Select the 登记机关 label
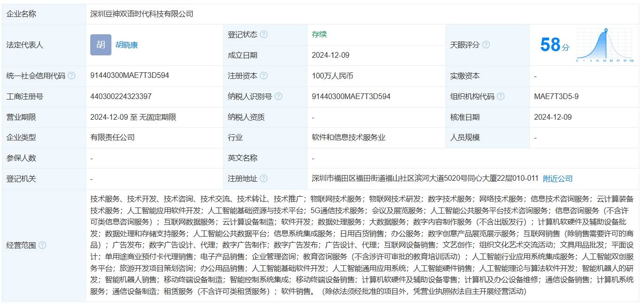This screenshot has height=307, width=644. (21, 178)
